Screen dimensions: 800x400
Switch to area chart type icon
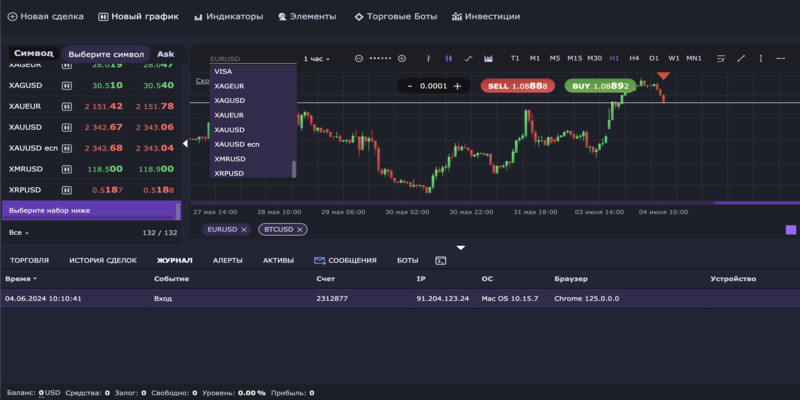click(488, 59)
